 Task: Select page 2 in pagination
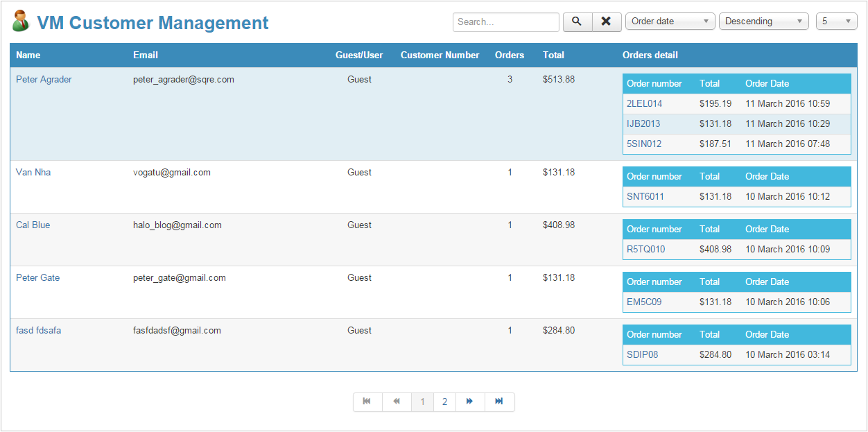[x=444, y=401]
